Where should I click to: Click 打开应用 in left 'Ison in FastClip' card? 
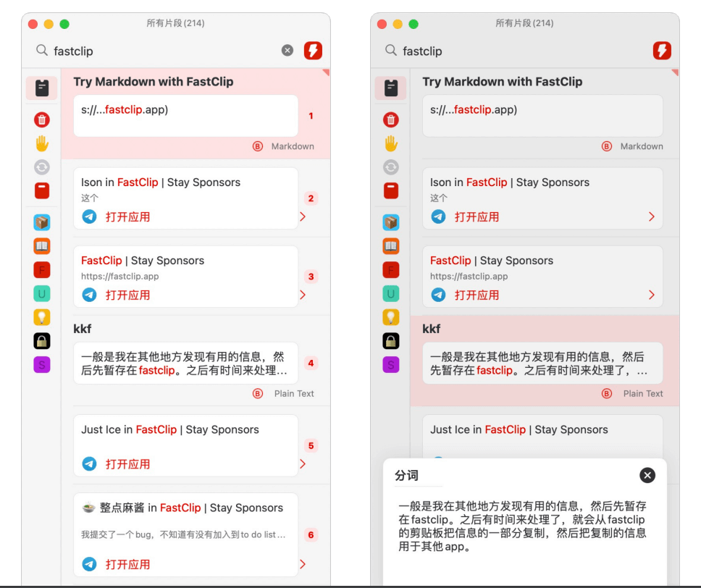click(128, 217)
